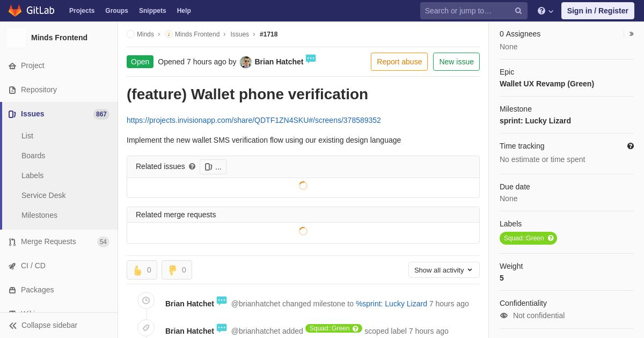Open the Projects menu
Image resolution: width=644 pixels, height=338 pixels.
pos(82,11)
